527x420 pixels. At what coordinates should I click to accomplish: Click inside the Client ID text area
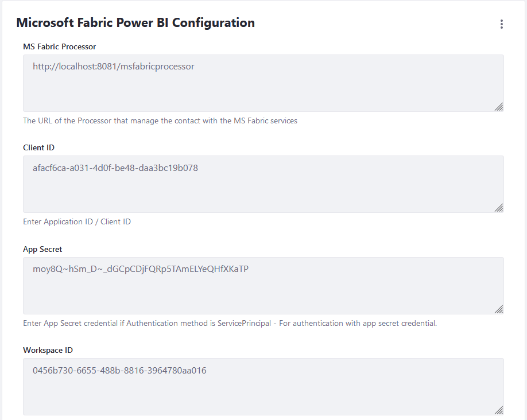(263, 190)
